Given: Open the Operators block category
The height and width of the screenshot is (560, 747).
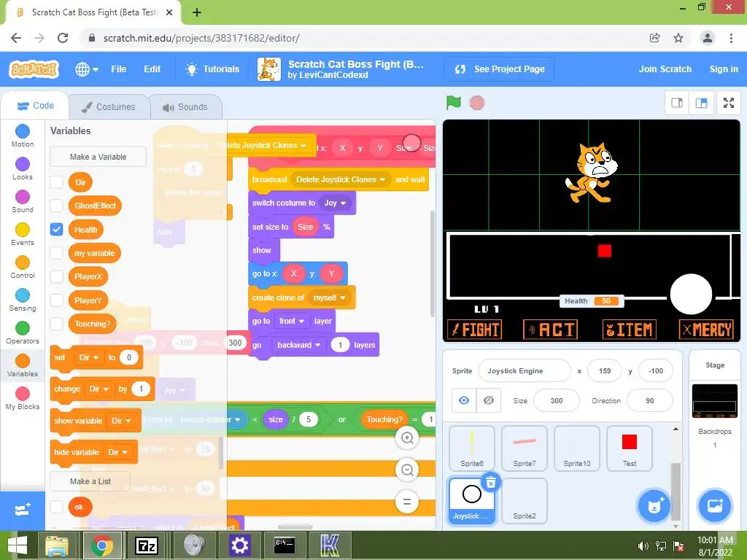Looking at the screenshot, I should (x=23, y=333).
